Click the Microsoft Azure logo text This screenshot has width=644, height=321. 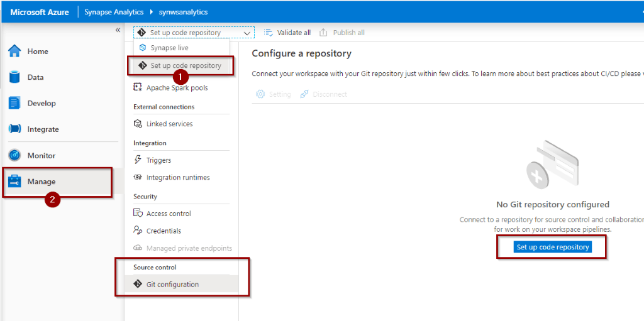38,12
